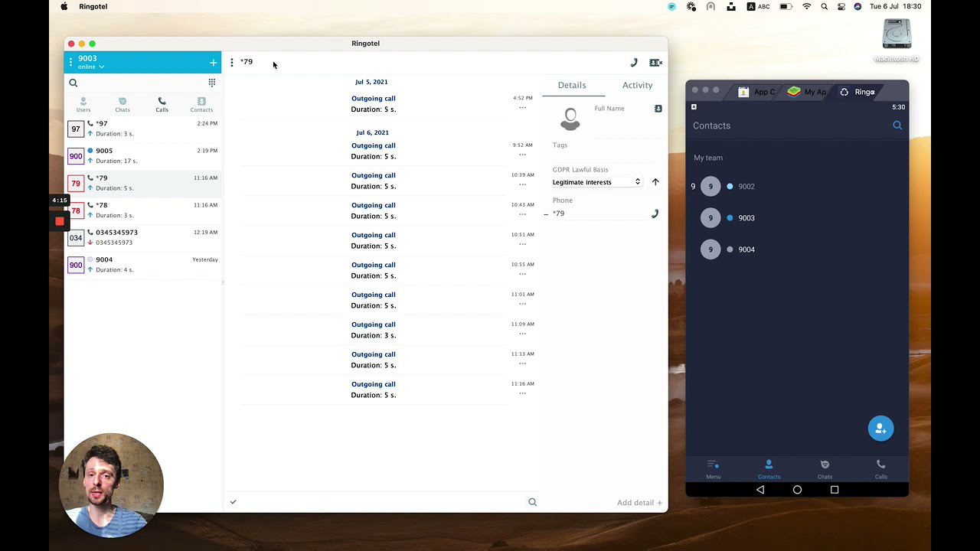Open contact 9002 in mobile app
The width and height of the screenshot is (980, 551).
[x=797, y=187]
